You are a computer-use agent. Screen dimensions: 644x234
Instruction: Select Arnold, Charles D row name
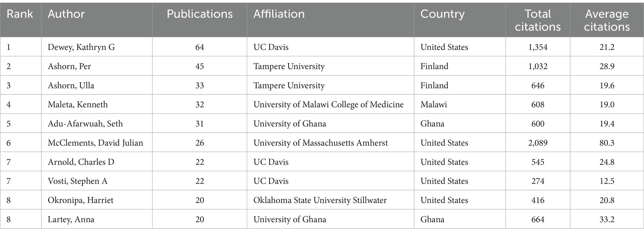point(81,162)
